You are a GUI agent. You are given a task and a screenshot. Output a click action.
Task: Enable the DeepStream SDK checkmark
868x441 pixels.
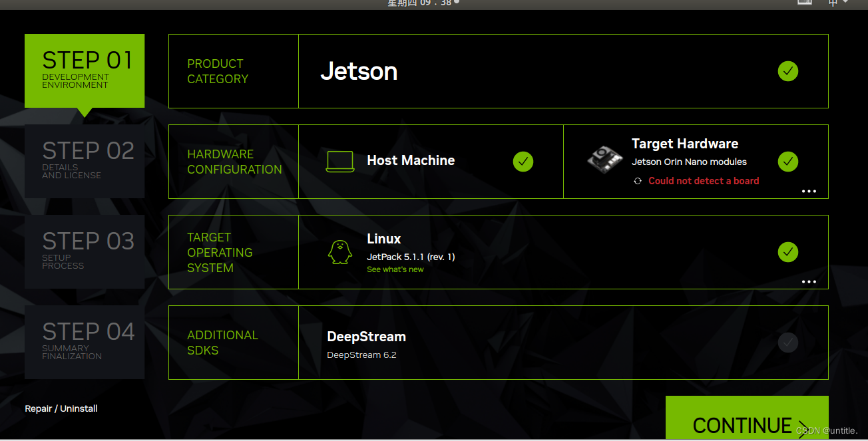pyautogui.click(x=788, y=343)
